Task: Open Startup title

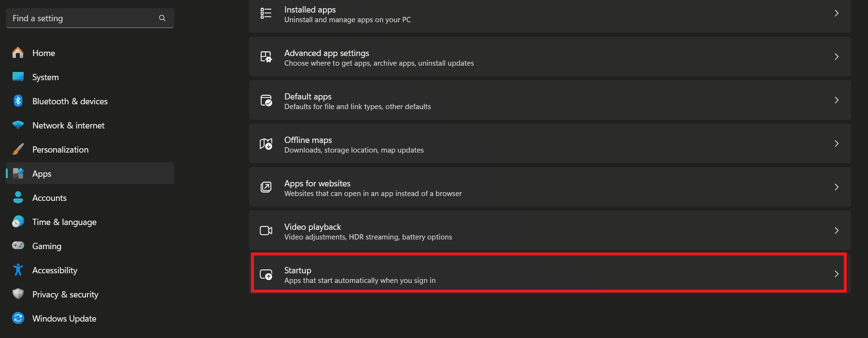Action: click(297, 270)
